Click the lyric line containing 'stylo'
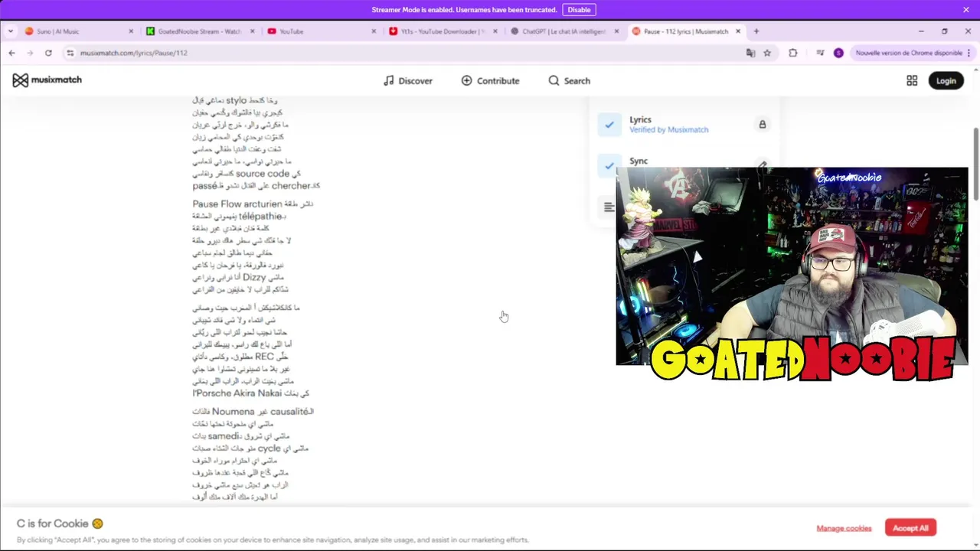Image resolution: width=980 pixels, height=551 pixels. click(x=235, y=100)
